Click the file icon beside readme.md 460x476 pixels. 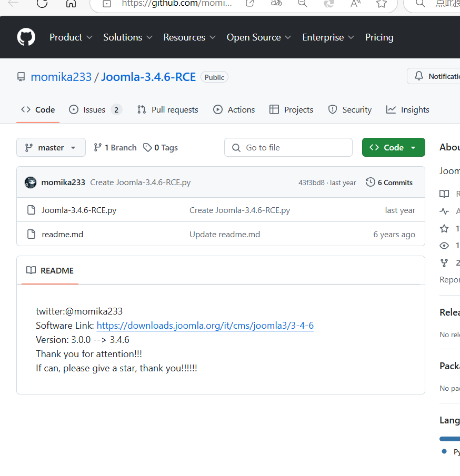click(31, 234)
